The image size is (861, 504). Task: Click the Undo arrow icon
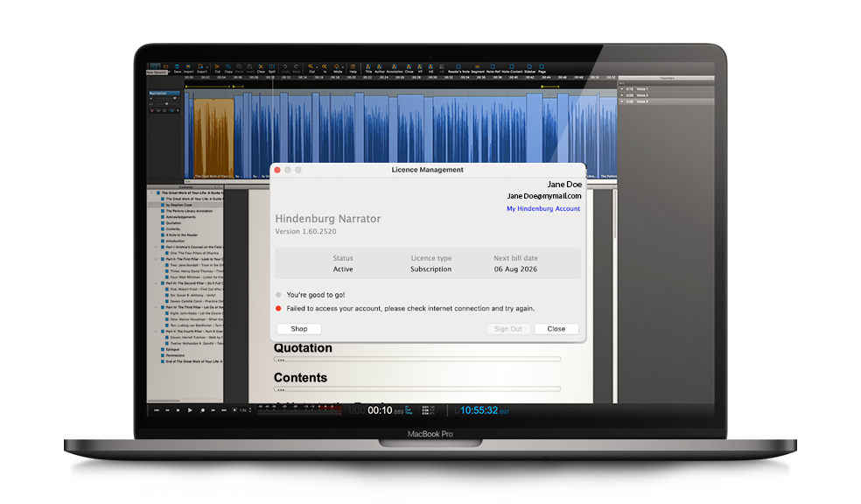pyautogui.click(x=285, y=68)
